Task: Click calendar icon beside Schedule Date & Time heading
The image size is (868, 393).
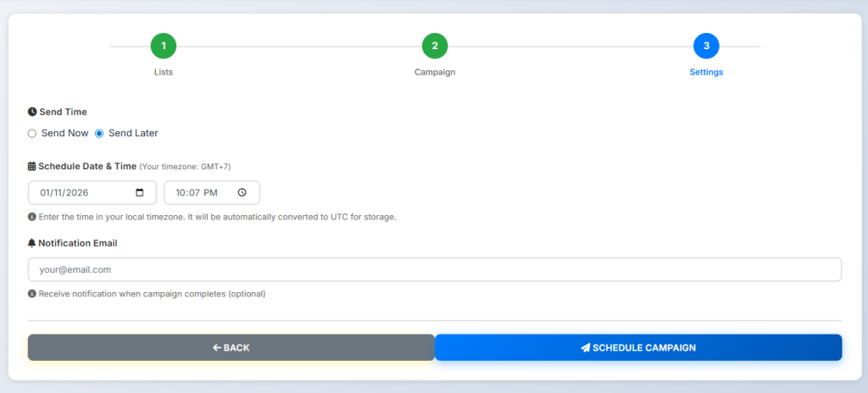Action: point(32,166)
